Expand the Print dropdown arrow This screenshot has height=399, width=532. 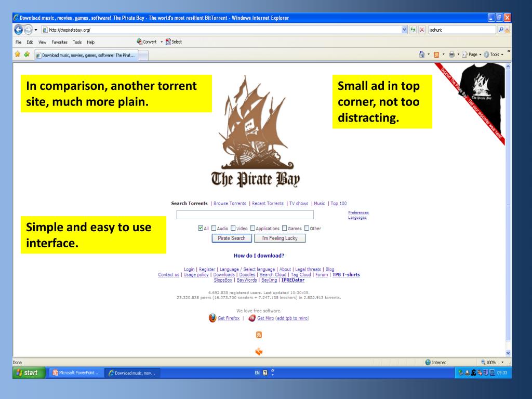[458, 54]
